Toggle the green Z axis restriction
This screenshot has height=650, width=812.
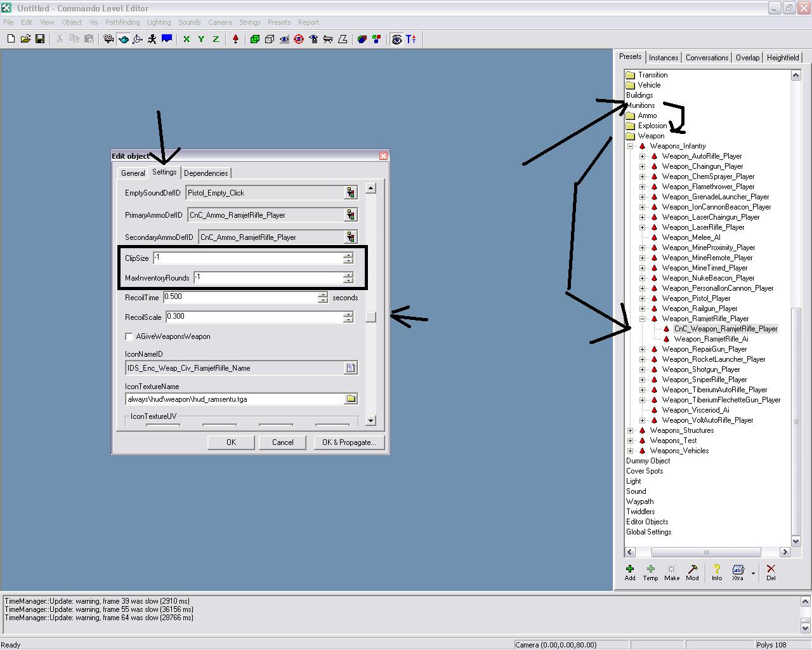[x=216, y=39]
